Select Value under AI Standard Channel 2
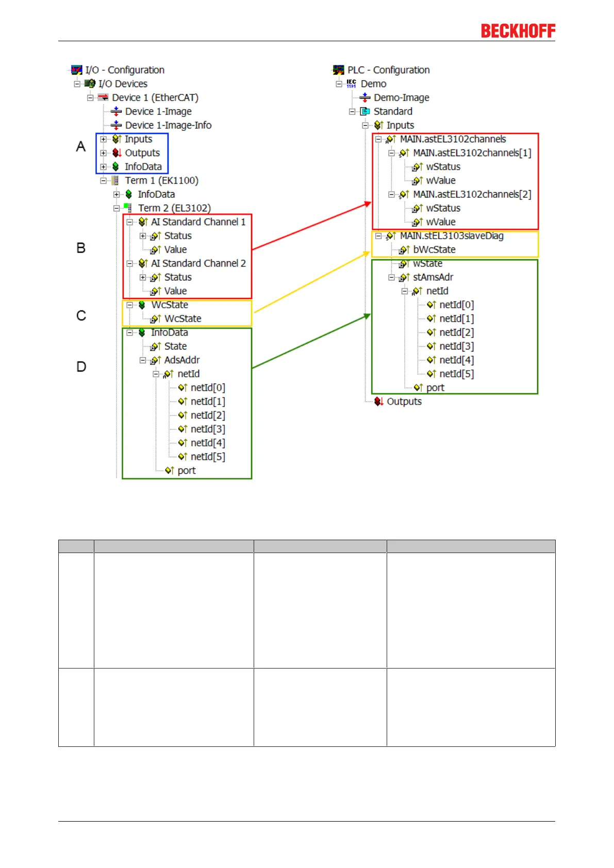This screenshot has width=614, height=868. point(175,291)
